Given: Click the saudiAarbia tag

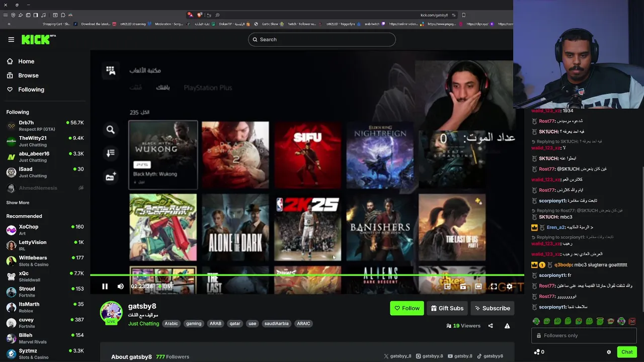Looking at the screenshot, I should pyautogui.click(x=277, y=323).
